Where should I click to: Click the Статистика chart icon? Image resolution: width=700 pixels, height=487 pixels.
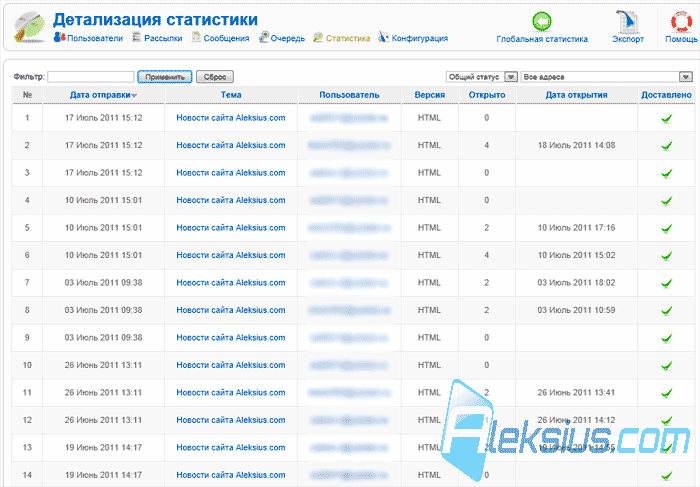click(x=318, y=37)
